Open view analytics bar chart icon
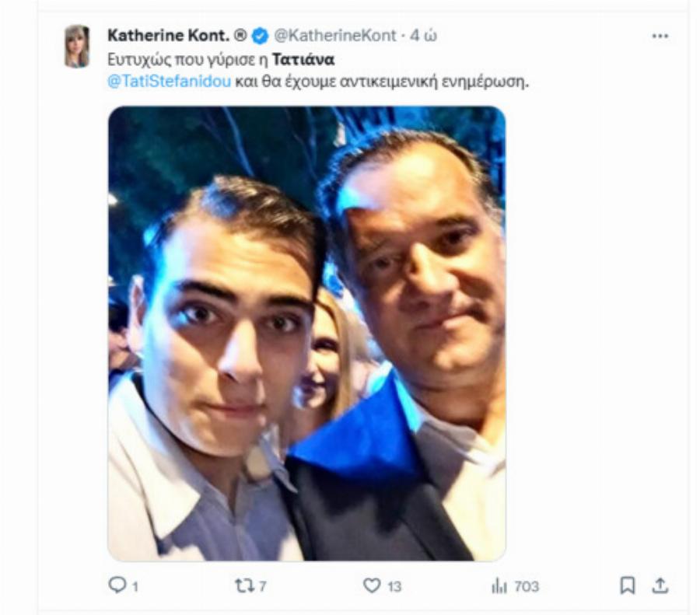This screenshot has height=615, width=700. click(x=499, y=585)
